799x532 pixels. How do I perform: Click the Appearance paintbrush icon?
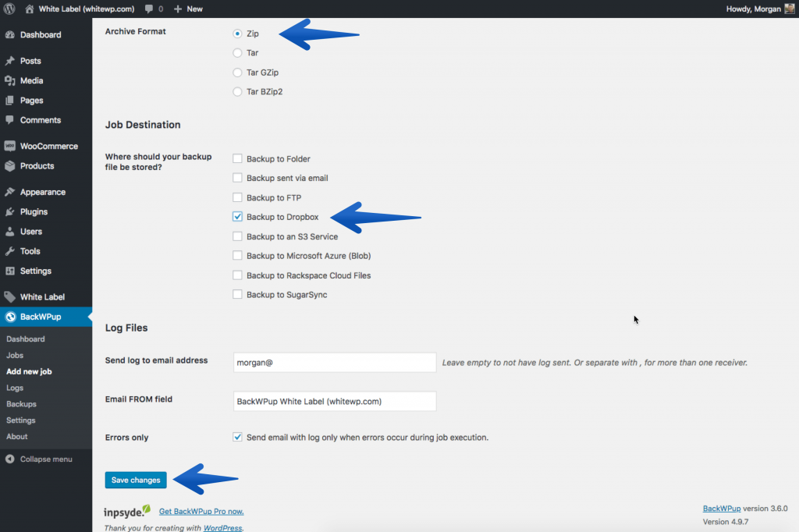pyautogui.click(x=9, y=192)
